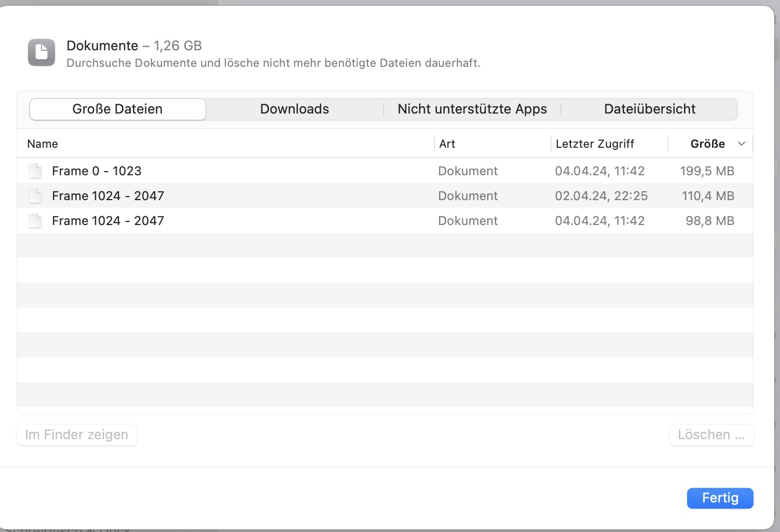Viewport: 780px width, 532px height.
Task: Click file icon of the 110,4 MB document
Action: coord(35,196)
